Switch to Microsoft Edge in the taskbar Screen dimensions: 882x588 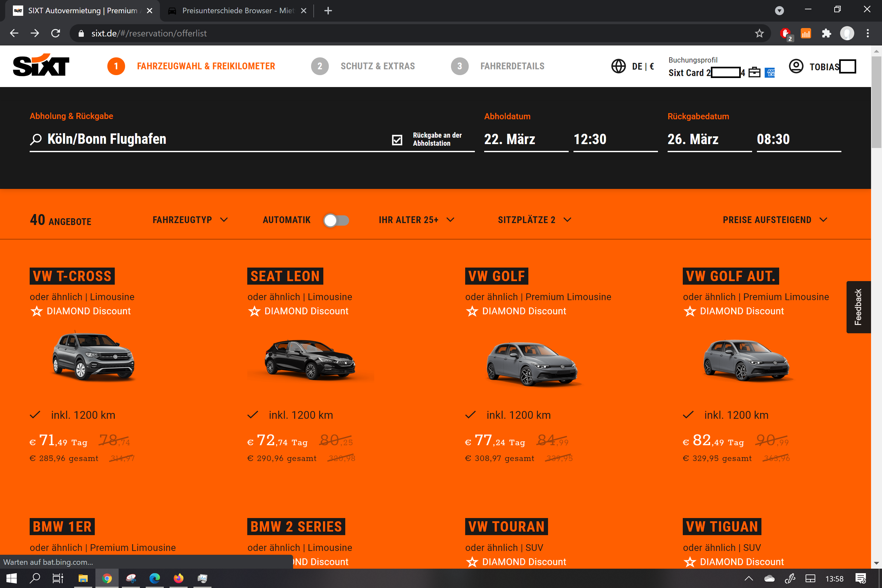pyautogui.click(x=154, y=578)
